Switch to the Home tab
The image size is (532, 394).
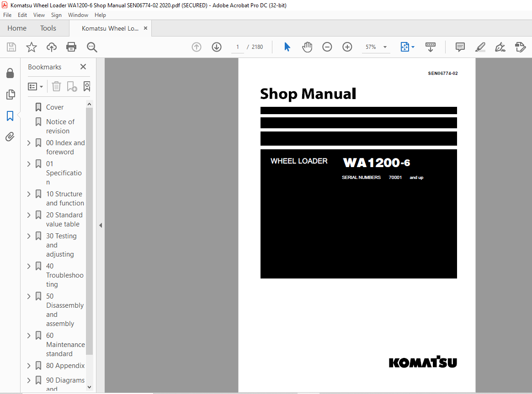click(17, 28)
